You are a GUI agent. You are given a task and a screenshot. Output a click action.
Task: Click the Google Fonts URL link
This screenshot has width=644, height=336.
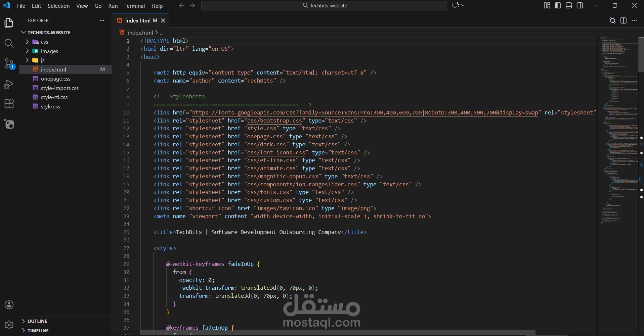coord(365,113)
